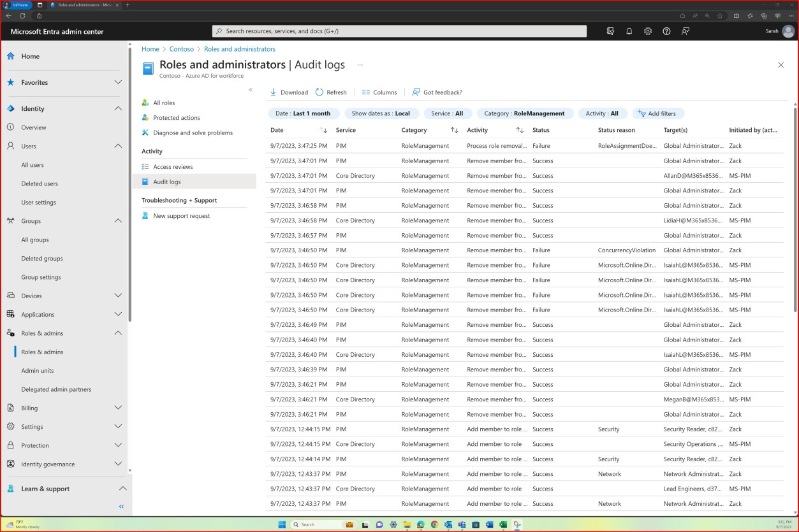Open the notifications bell icon
Viewport: 799px width, 532px height.
[629, 31]
